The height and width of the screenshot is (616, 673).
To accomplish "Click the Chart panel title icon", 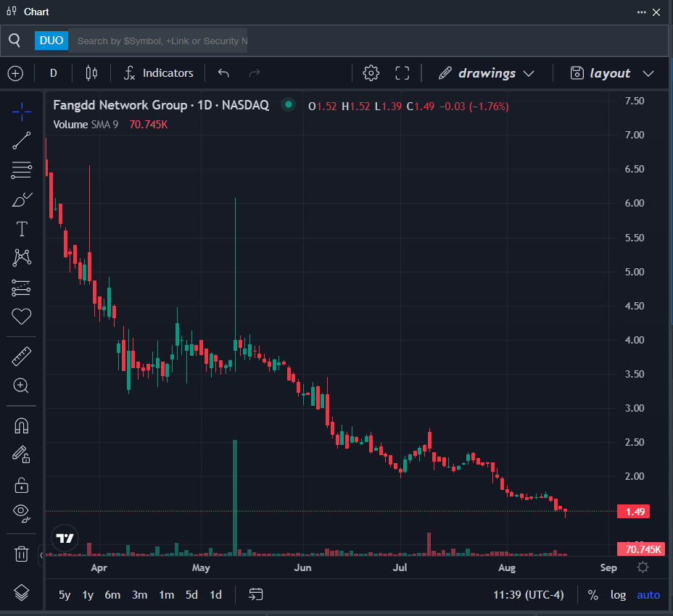I will point(12,11).
